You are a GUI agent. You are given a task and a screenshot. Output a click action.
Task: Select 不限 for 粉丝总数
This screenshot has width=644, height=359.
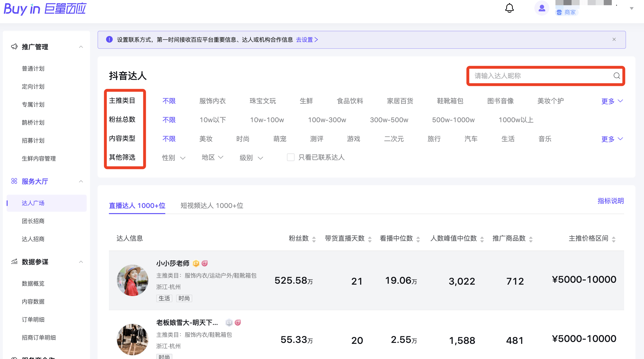169,120
